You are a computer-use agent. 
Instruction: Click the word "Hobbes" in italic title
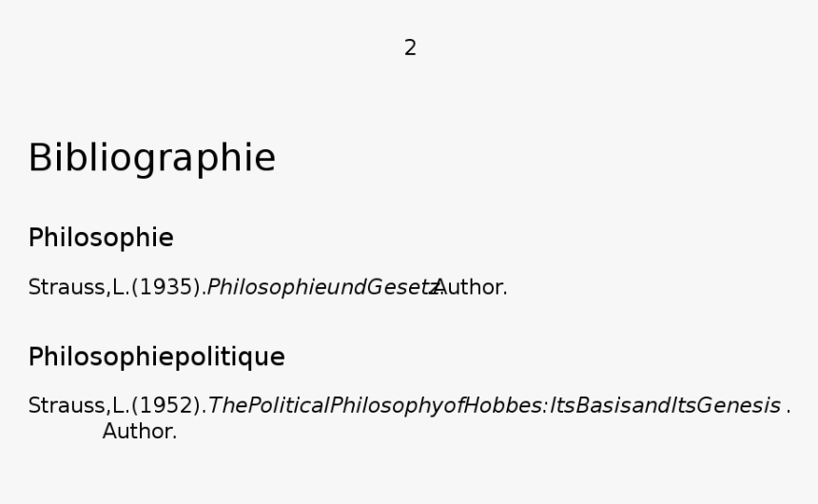(x=504, y=406)
